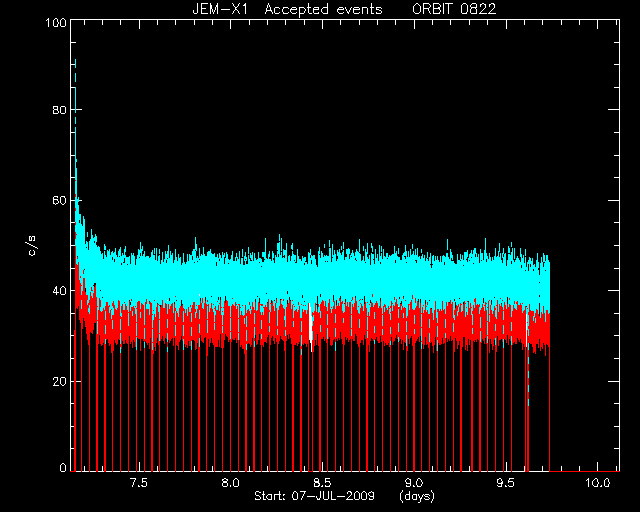
Task: Select the 8.0 x-axis tick label
Action: pos(230,483)
